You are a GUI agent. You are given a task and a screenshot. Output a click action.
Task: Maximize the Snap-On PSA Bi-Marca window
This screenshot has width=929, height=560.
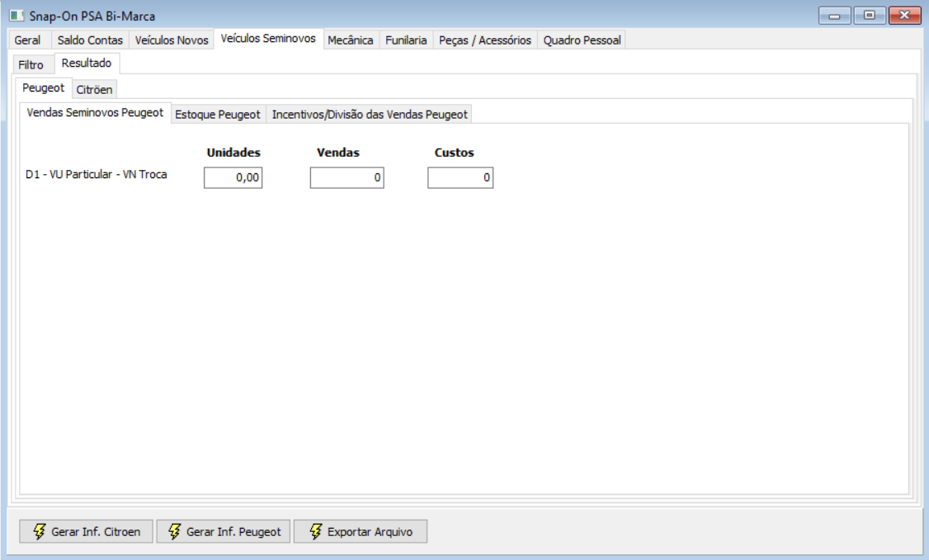click(x=869, y=16)
